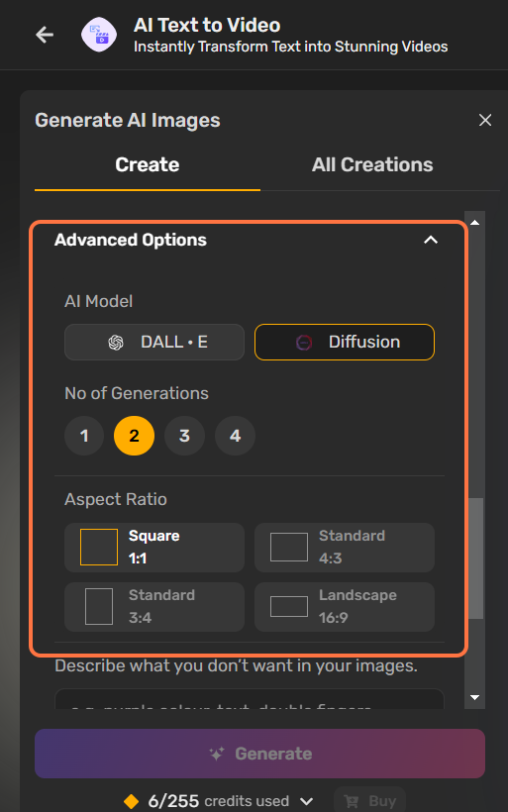Select the DALL·E model
The width and height of the screenshot is (508, 812).
coord(154,342)
